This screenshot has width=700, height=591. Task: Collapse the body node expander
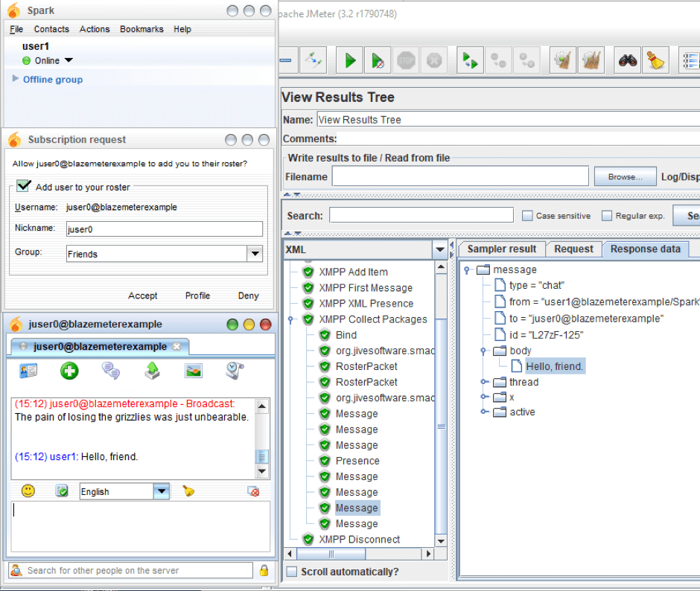point(483,351)
